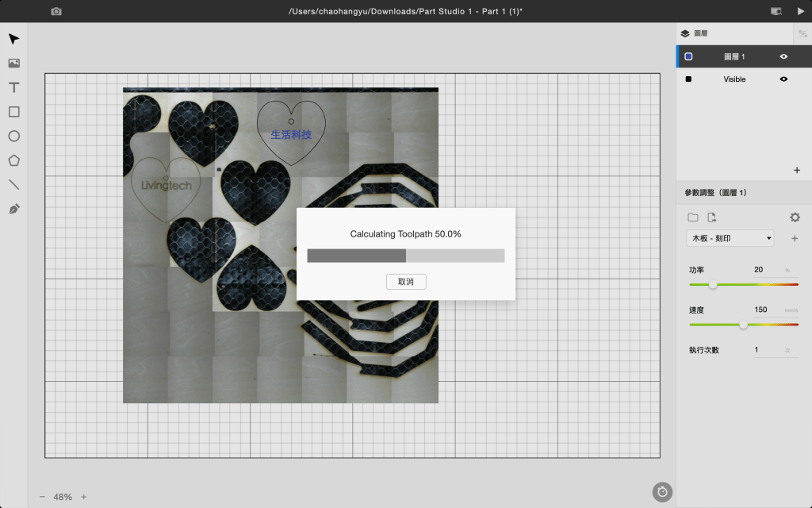Hide the Visible layer with its eye icon
The height and width of the screenshot is (508, 812).
783,79
